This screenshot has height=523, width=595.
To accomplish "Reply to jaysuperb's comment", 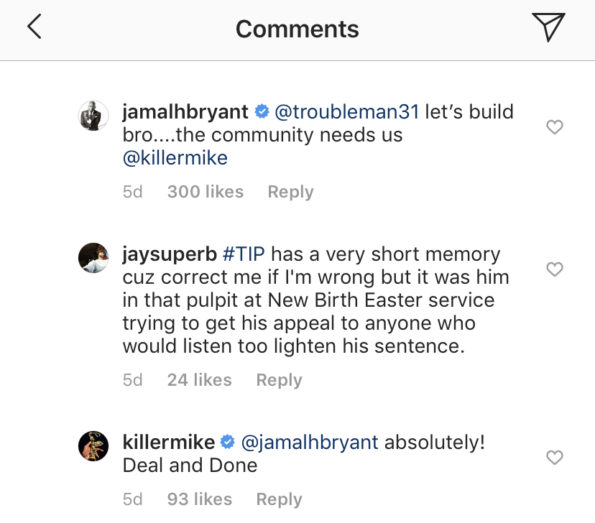I will click(x=279, y=380).
